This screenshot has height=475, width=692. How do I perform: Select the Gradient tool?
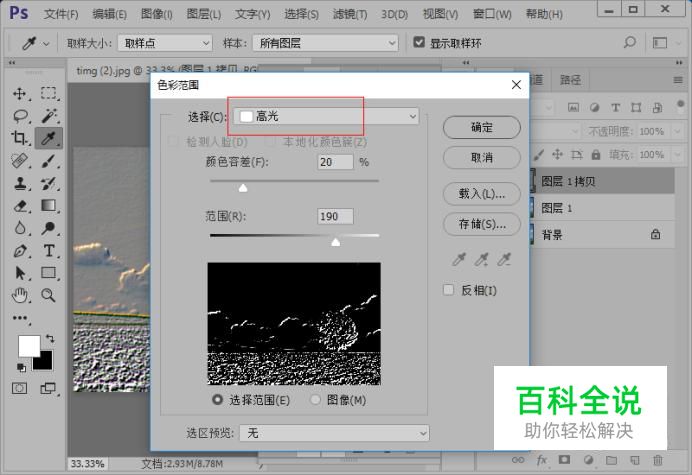[x=49, y=206]
